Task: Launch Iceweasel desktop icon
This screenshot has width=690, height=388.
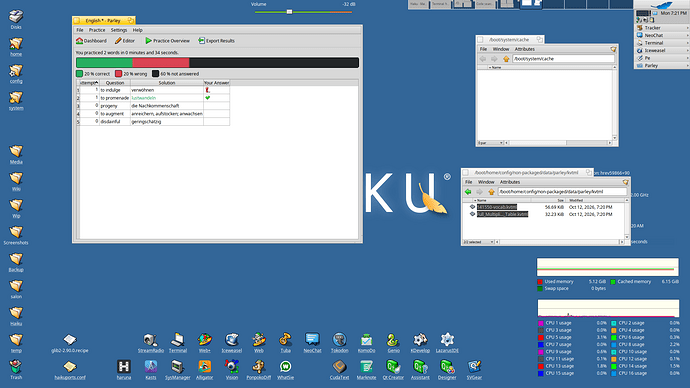Action: pos(231,343)
